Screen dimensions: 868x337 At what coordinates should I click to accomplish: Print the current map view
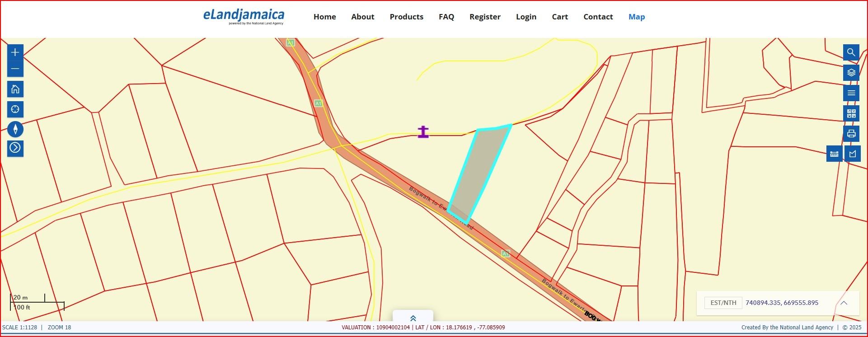click(x=851, y=134)
